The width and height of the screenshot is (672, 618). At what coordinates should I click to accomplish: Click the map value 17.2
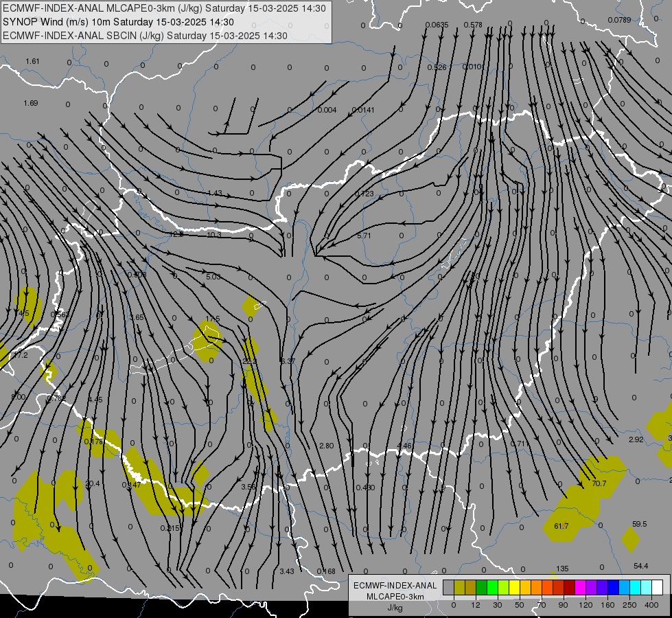tap(20, 355)
